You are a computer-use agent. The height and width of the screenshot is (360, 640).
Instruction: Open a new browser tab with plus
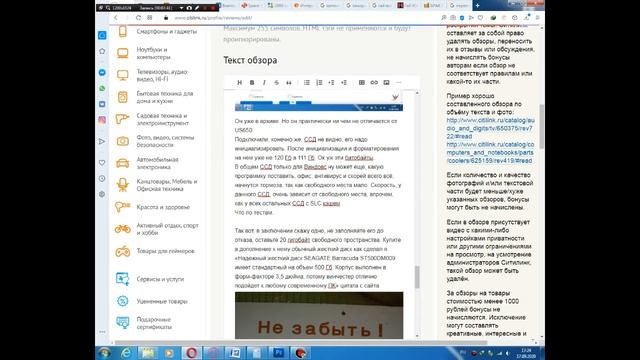click(x=477, y=5)
